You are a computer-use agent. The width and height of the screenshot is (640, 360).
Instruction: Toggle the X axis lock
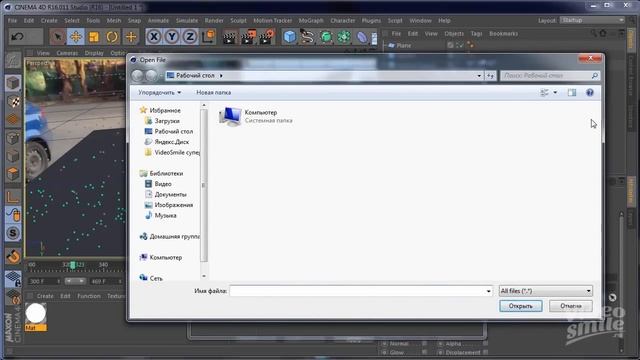coord(153,37)
